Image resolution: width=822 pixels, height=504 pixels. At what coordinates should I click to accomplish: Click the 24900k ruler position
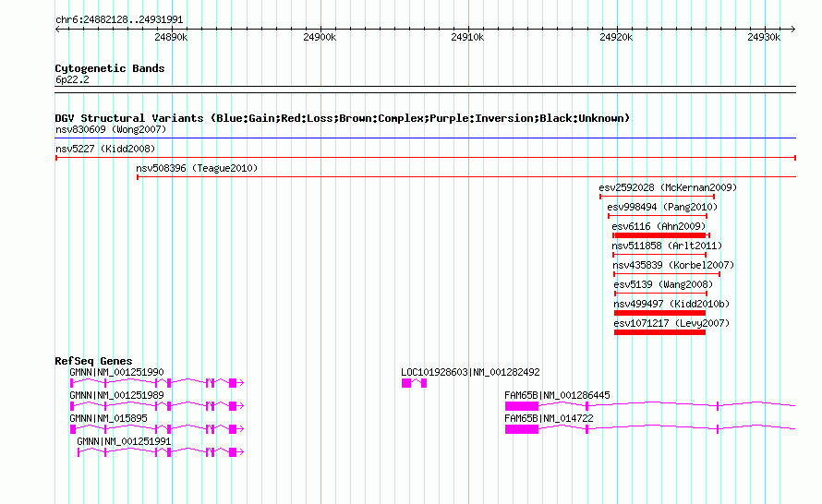320,37
